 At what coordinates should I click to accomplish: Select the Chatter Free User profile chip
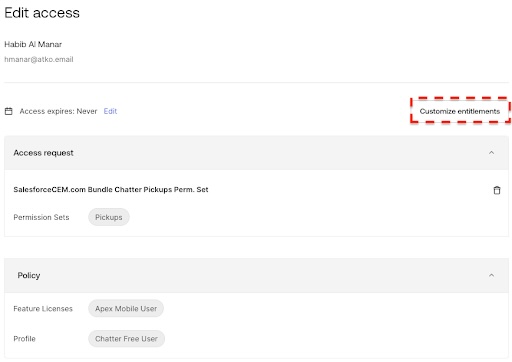point(126,339)
